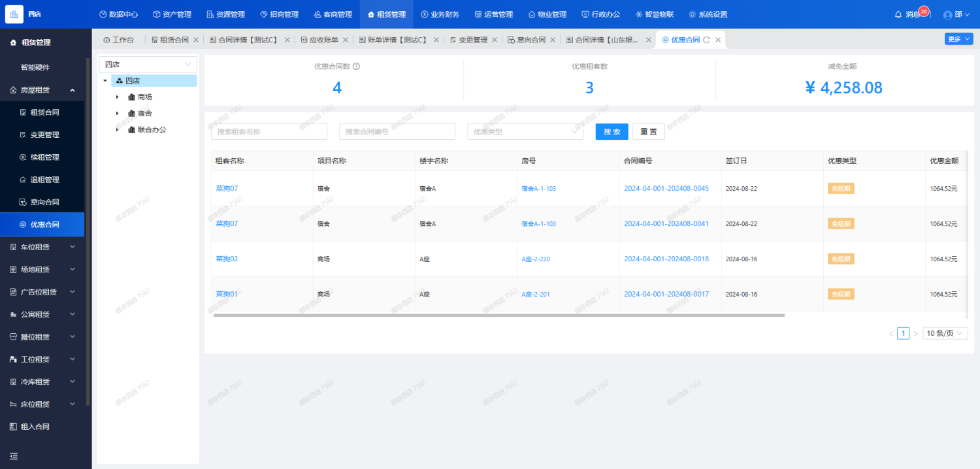Close the 优惠合同 tab

[718, 40]
